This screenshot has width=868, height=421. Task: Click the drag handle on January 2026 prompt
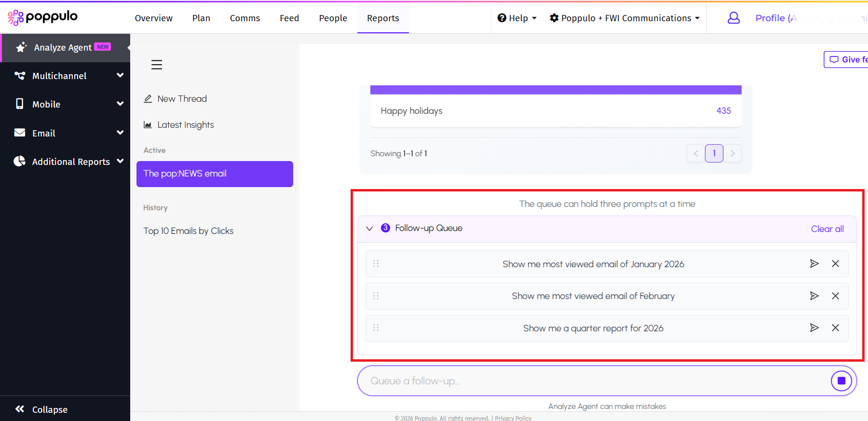tap(376, 264)
